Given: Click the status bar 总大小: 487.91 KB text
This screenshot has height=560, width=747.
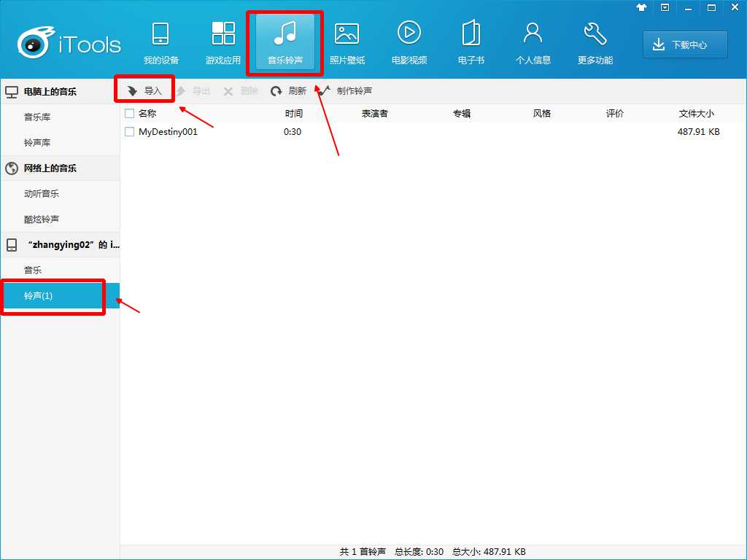Looking at the screenshot, I should 489,551.
